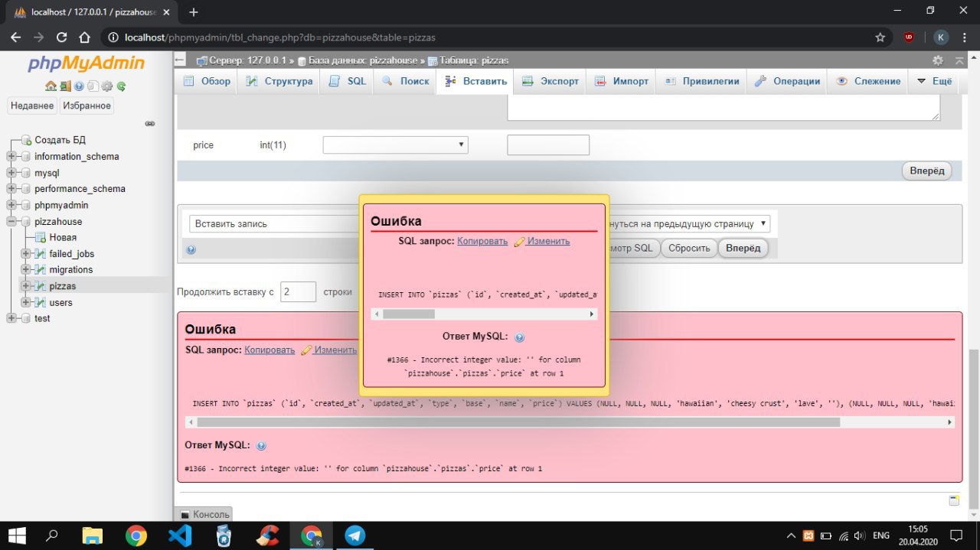This screenshot has width=980, height=550.
Task: Click the logout door icon in sidebar
Action: point(66,86)
